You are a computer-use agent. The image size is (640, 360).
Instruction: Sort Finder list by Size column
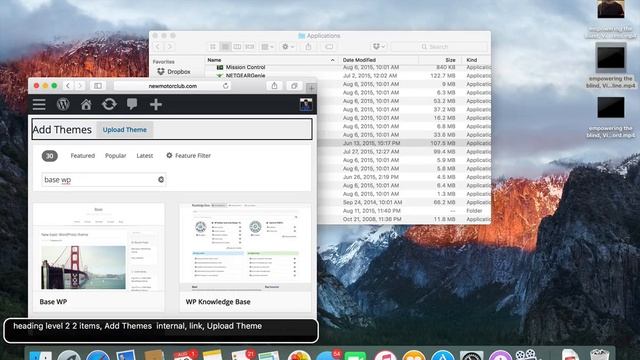point(450,60)
